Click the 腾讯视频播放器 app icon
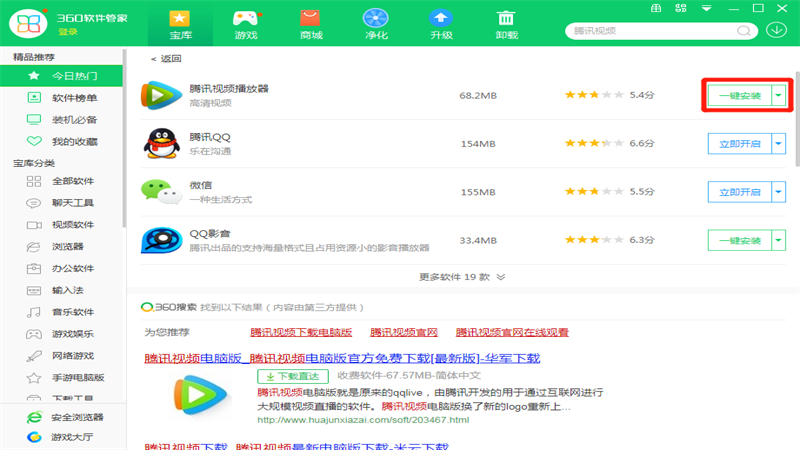This screenshot has height=450, width=800. 161,95
